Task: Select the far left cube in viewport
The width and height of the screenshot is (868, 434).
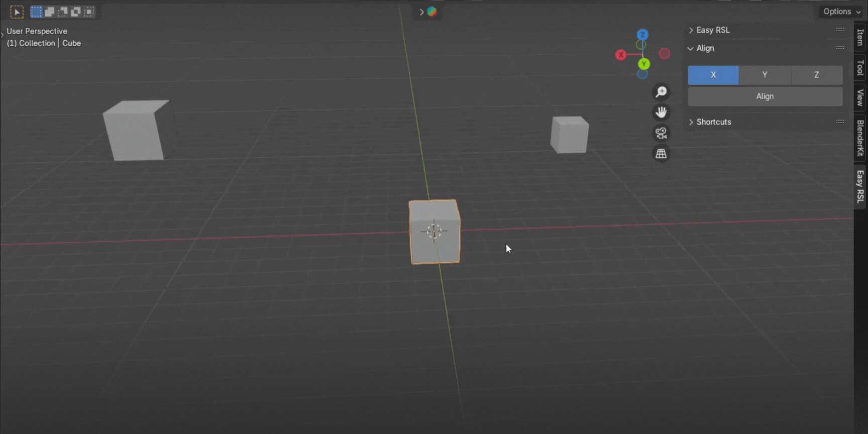Action: 135,131
